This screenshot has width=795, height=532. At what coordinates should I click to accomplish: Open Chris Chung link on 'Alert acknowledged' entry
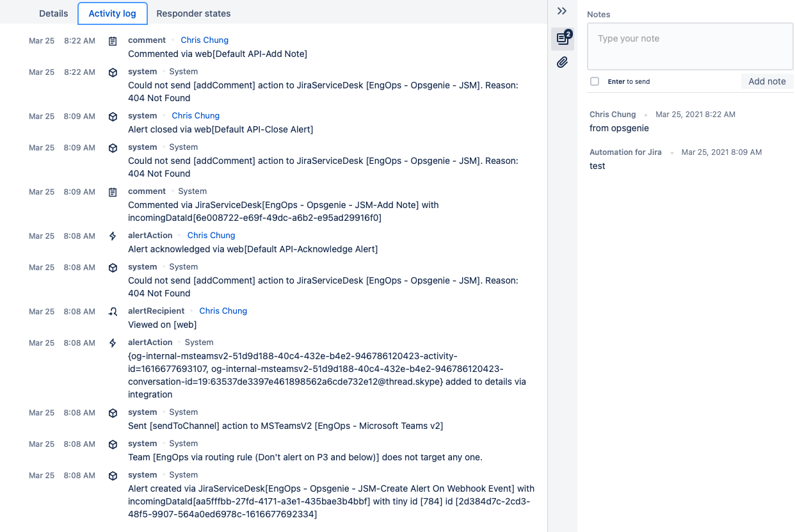point(211,236)
